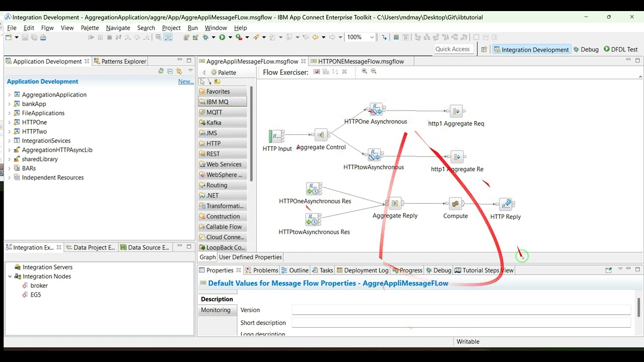
Task: Expand the sharedLibrary project
Action: pyautogui.click(x=9, y=159)
